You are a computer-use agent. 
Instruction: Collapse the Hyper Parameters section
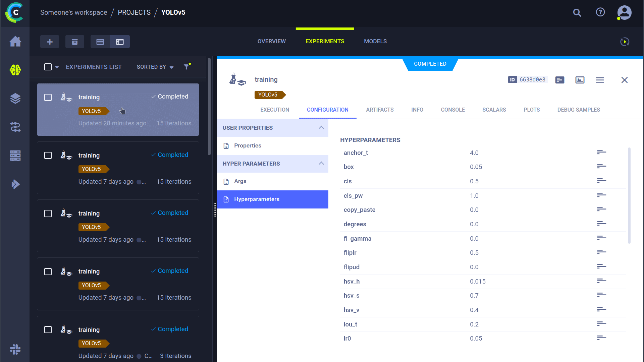tap(321, 164)
